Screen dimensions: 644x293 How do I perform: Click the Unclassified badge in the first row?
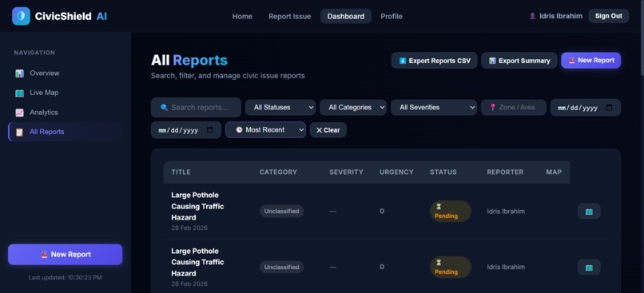tap(282, 212)
